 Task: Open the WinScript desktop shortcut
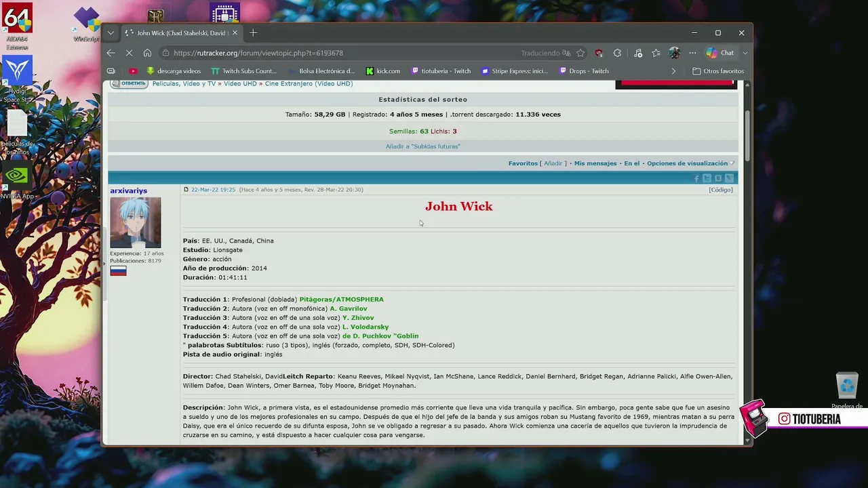tap(86, 24)
